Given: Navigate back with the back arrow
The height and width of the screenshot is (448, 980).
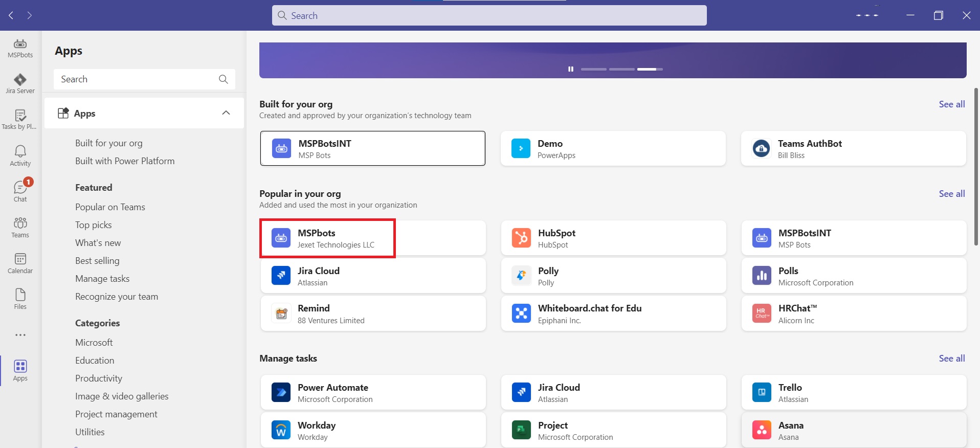Looking at the screenshot, I should (x=11, y=15).
